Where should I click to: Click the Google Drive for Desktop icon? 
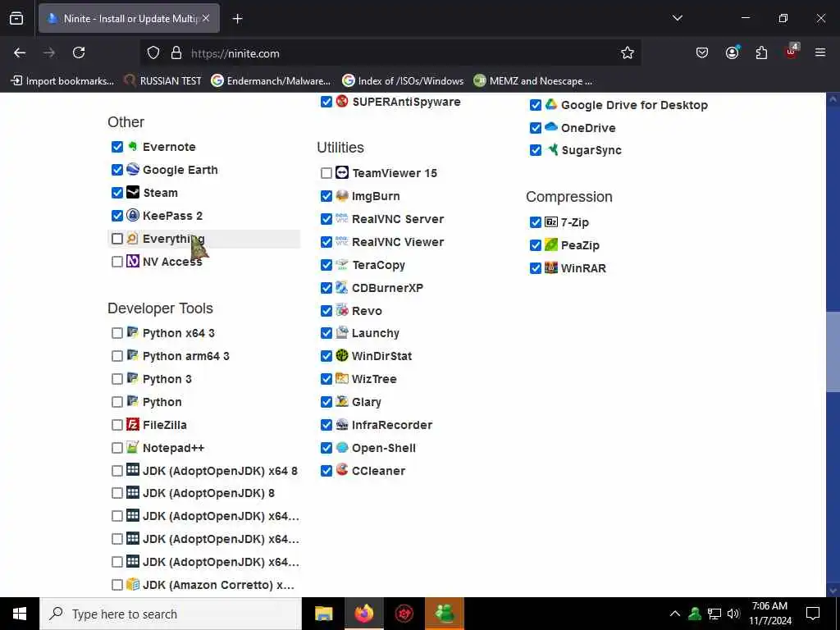(x=551, y=104)
